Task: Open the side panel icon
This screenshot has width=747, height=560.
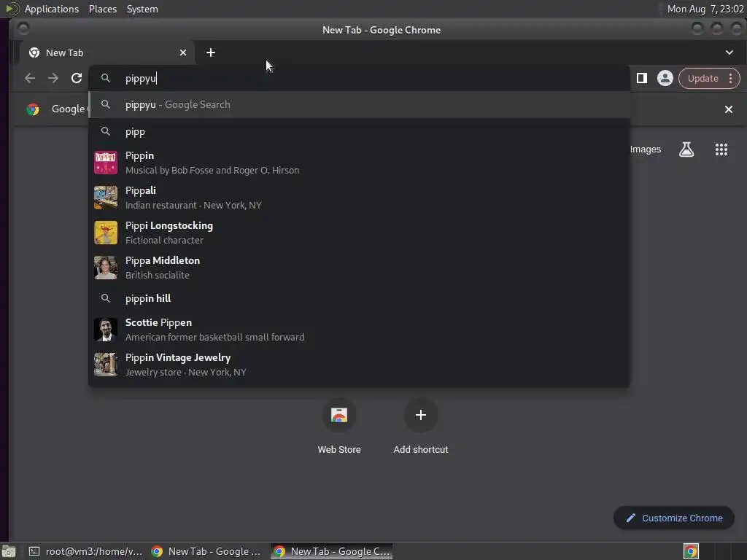Action: click(x=642, y=78)
